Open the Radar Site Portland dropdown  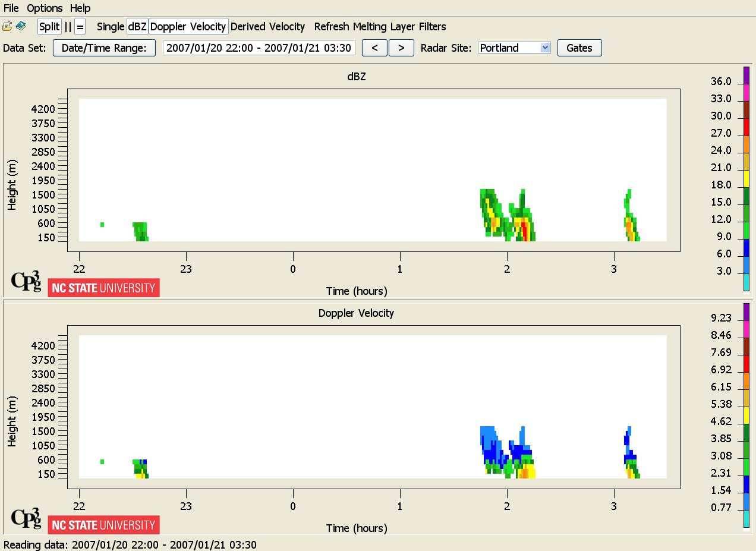coord(515,48)
